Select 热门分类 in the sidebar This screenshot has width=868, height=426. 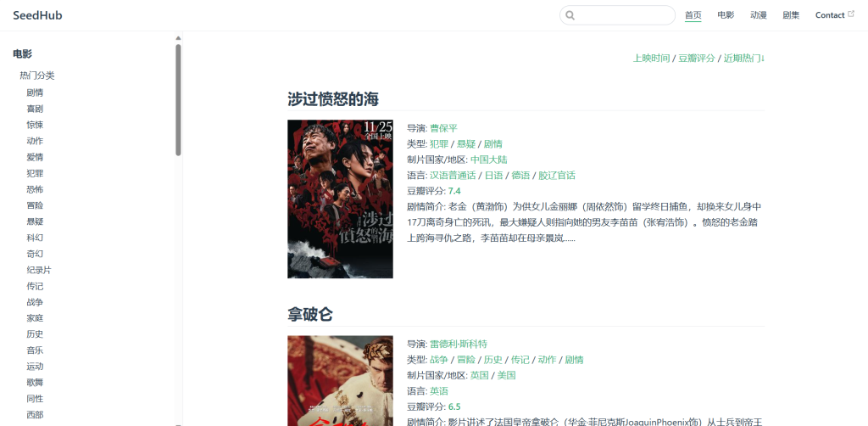[x=37, y=76]
